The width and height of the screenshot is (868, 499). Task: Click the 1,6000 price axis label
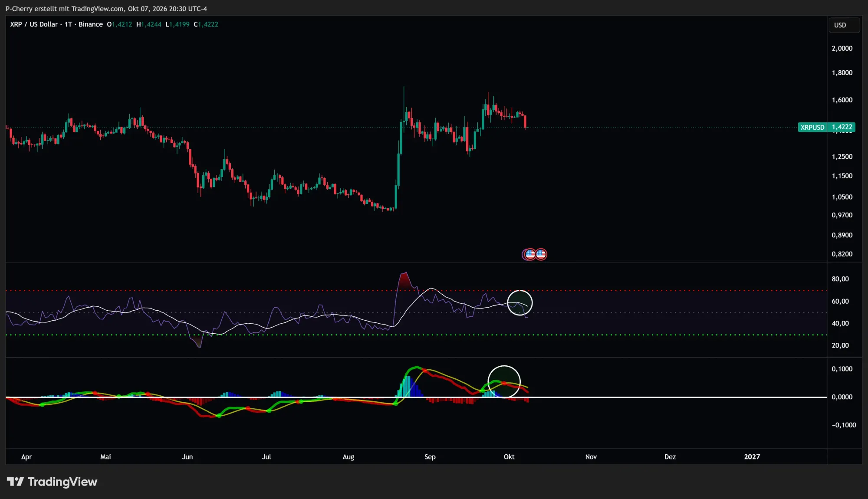842,100
